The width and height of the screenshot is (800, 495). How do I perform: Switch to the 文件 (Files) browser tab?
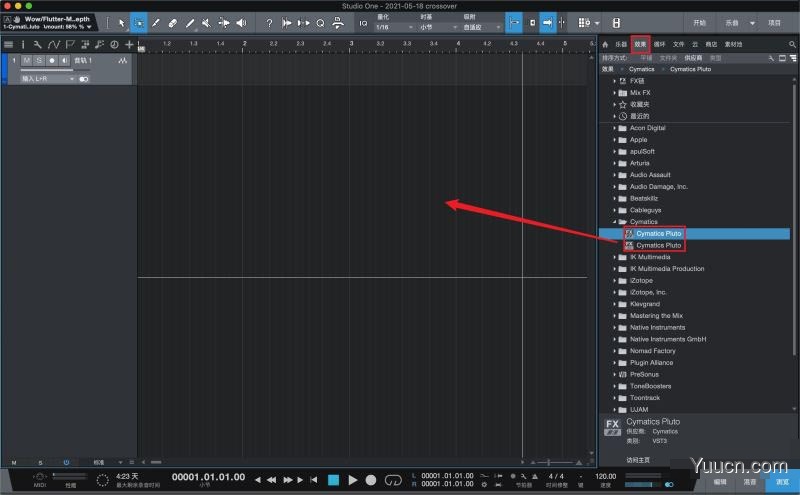pos(678,44)
